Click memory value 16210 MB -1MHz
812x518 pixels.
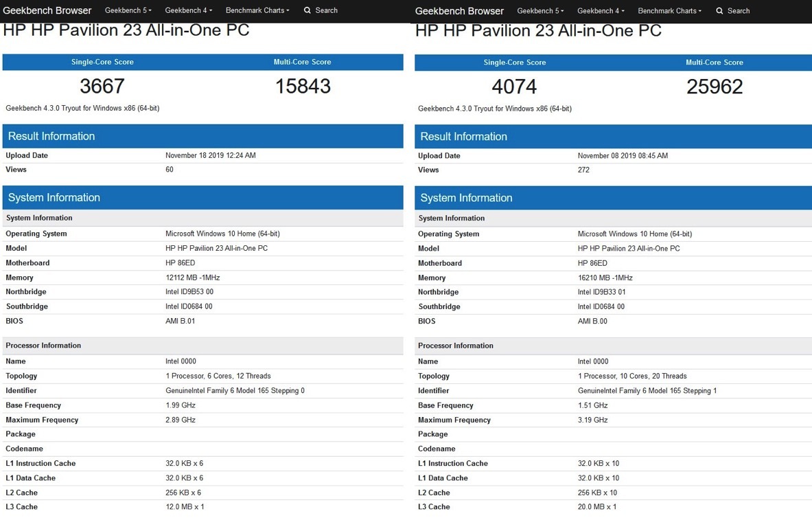pyautogui.click(x=605, y=278)
